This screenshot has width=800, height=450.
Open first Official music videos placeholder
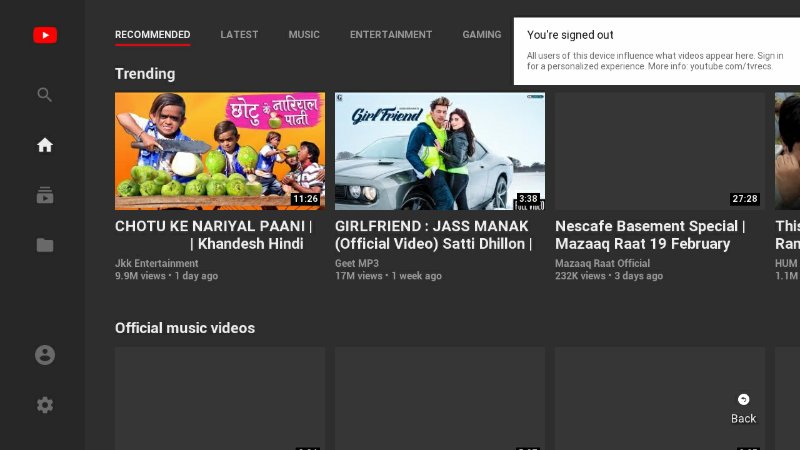220,398
